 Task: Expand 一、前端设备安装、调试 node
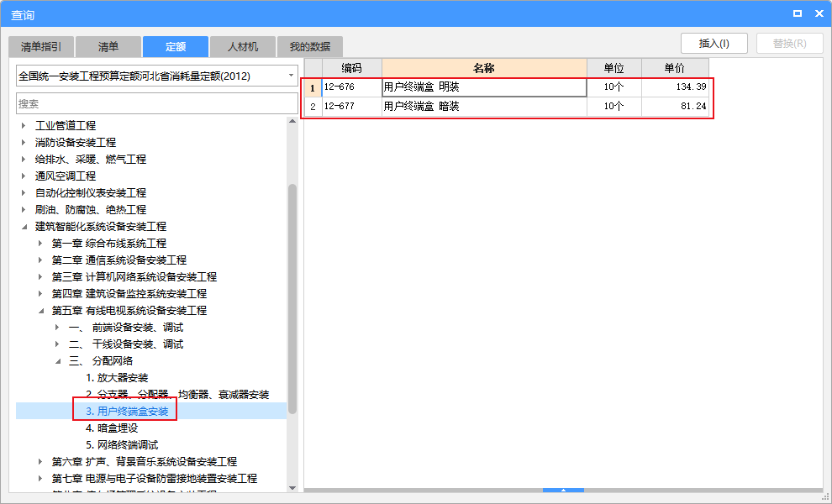point(57,328)
